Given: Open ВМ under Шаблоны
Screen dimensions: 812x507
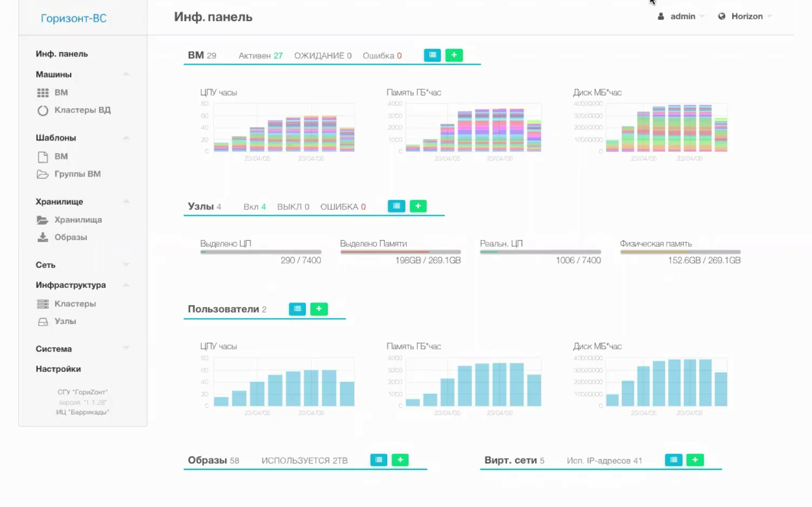Looking at the screenshot, I should click(x=61, y=156).
